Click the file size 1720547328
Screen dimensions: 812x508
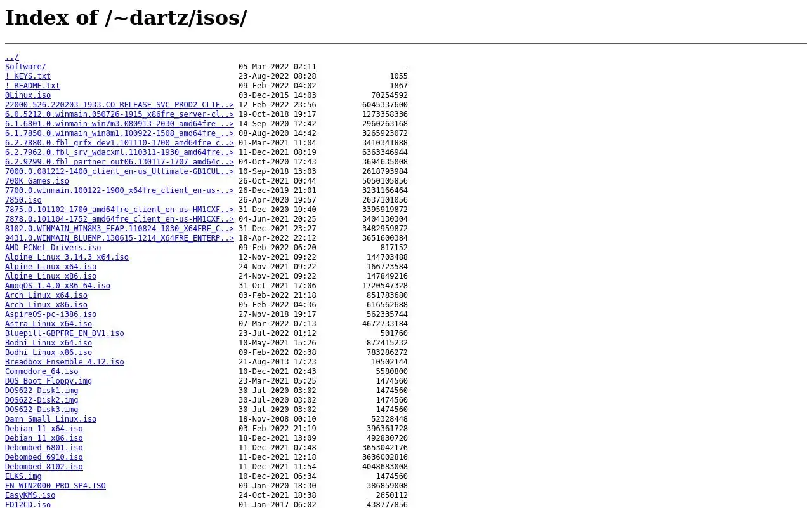385,286
